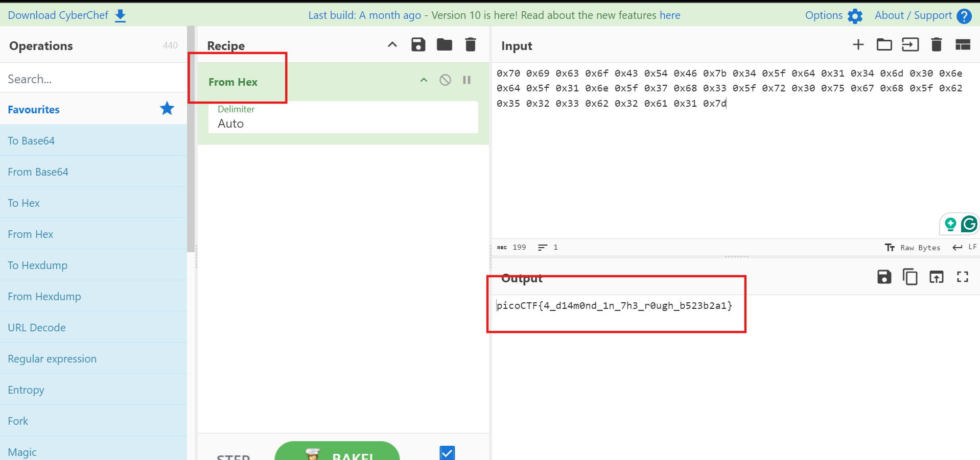The width and height of the screenshot is (980, 460).
Task: Maximise the output pane icon
Action: (963, 277)
